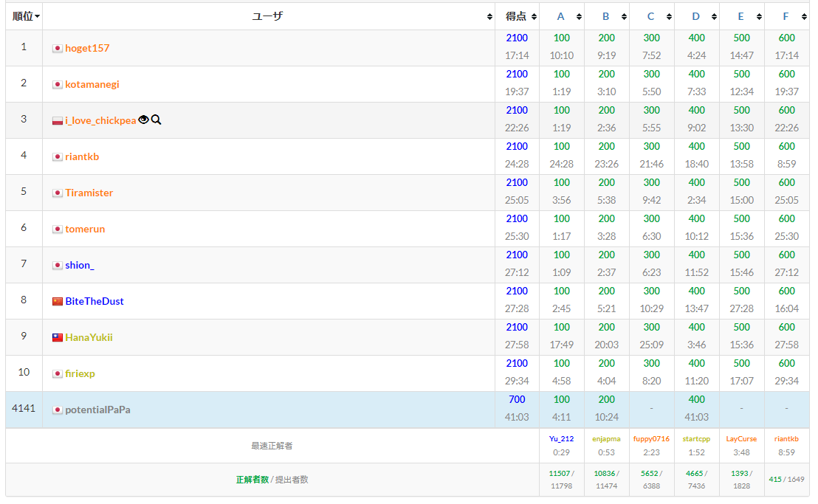Click the Japan flag next to hoget157
Screen dimensions: 818x504
[x=58, y=49]
